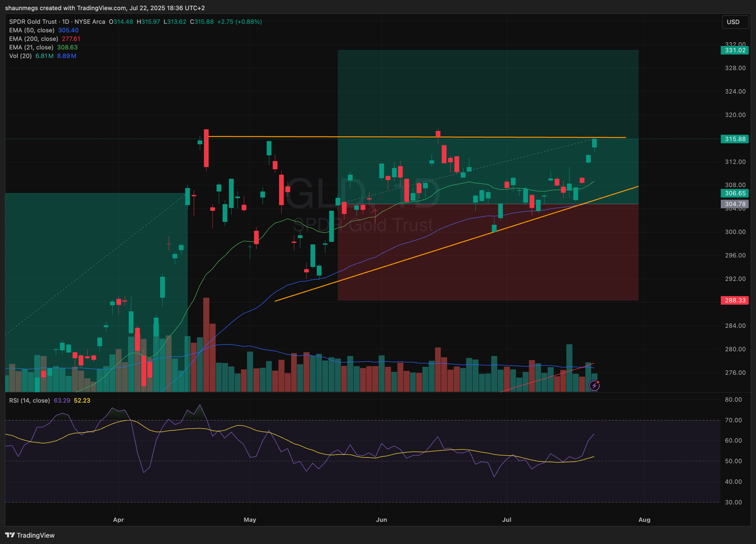Image resolution: width=756 pixels, height=544 pixels.
Task: Select the EMA (50, close) legend row
Action: 45,30
